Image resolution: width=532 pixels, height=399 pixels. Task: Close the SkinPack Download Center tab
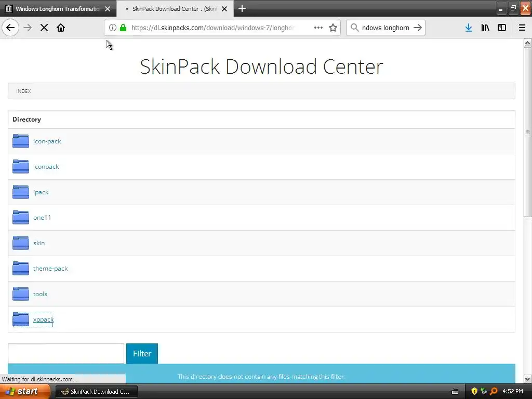click(x=224, y=9)
